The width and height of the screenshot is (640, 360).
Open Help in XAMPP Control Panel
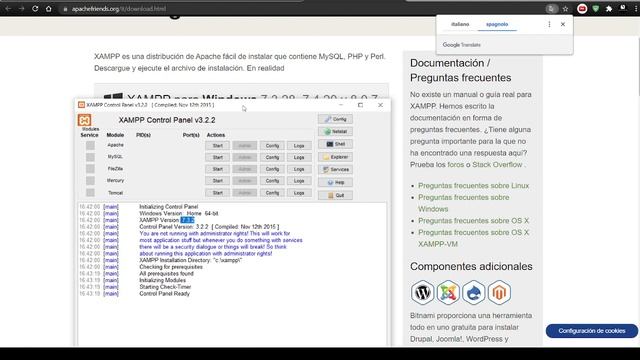[x=335, y=182]
